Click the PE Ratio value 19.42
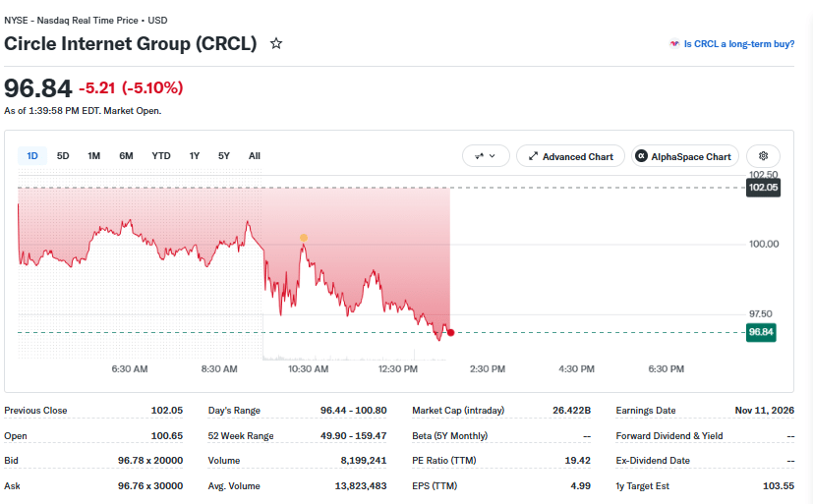The height and width of the screenshot is (504, 813). coord(578,461)
